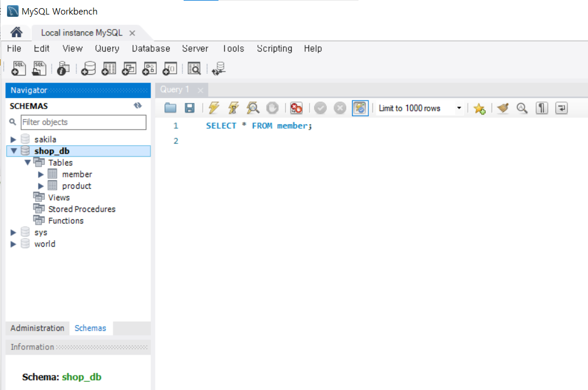
Task: Rollback the transaction X icon
Action: (340, 109)
